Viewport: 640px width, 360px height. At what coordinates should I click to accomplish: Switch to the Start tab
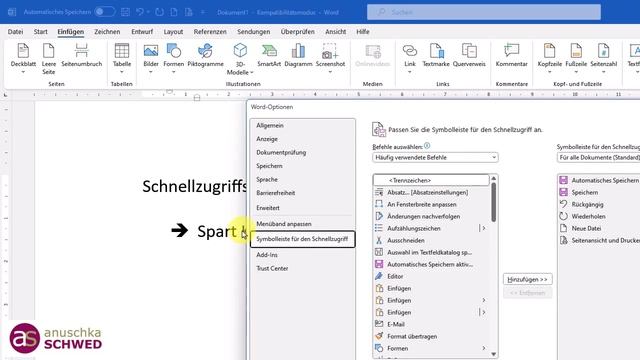pos(40,31)
